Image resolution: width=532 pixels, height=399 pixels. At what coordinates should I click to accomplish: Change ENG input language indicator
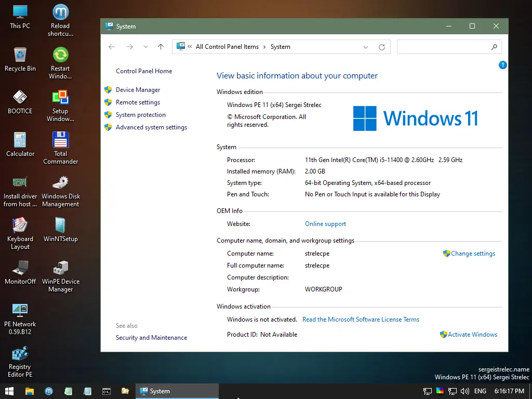480,391
